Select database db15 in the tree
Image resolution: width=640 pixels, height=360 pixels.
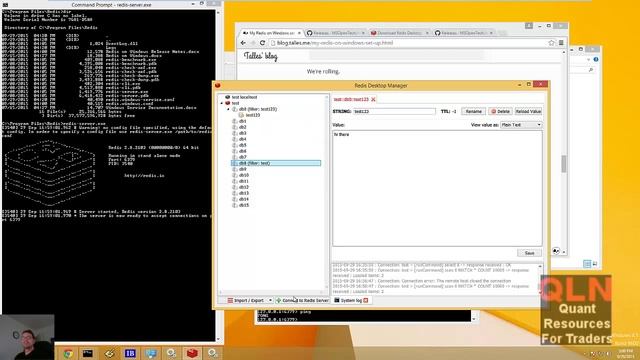(244, 205)
